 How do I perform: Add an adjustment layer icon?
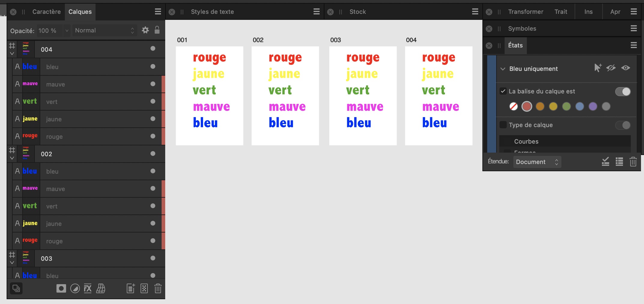coord(75,289)
